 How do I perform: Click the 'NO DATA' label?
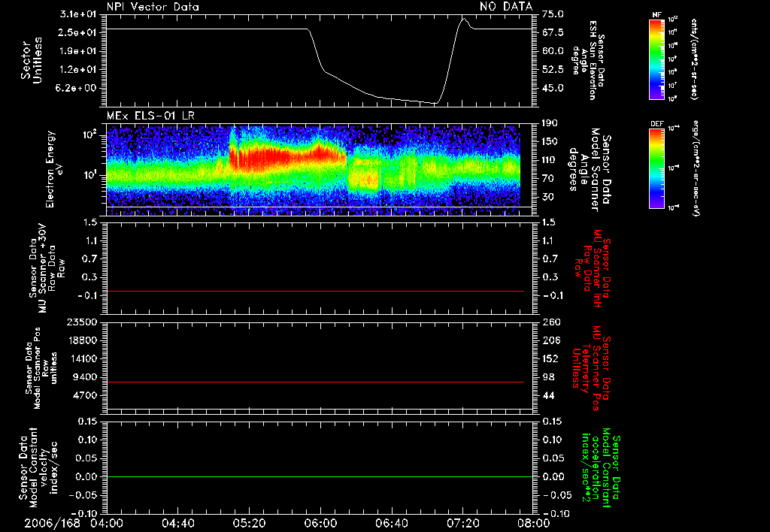506,6
